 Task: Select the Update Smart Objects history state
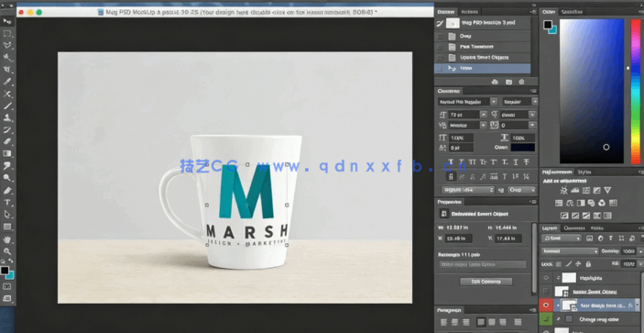pos(483,58)
